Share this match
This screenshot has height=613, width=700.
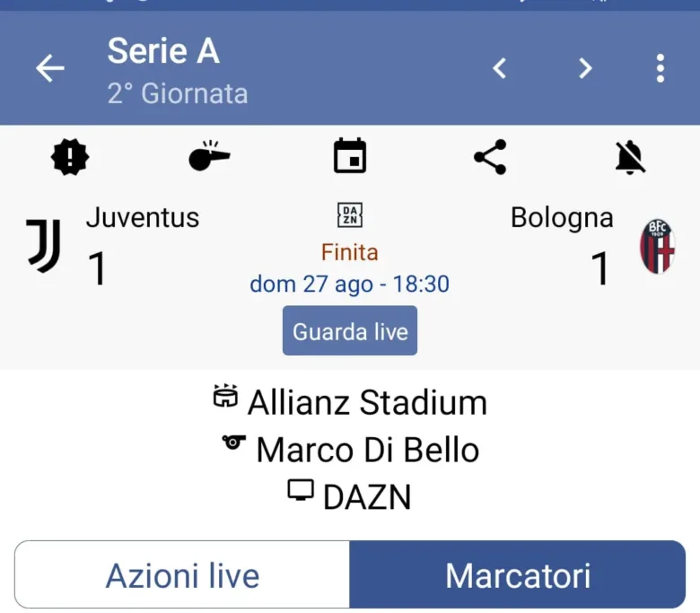pyautogui.click(x=490, y=157)
